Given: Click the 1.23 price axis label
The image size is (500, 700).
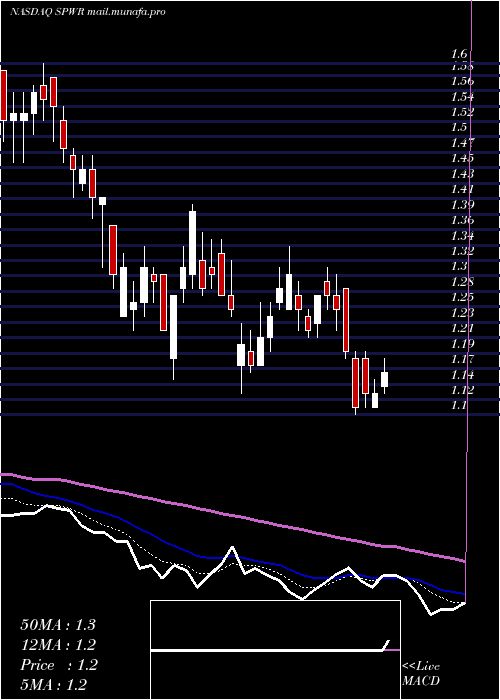Looking at the screenshot, I should 462,312.
